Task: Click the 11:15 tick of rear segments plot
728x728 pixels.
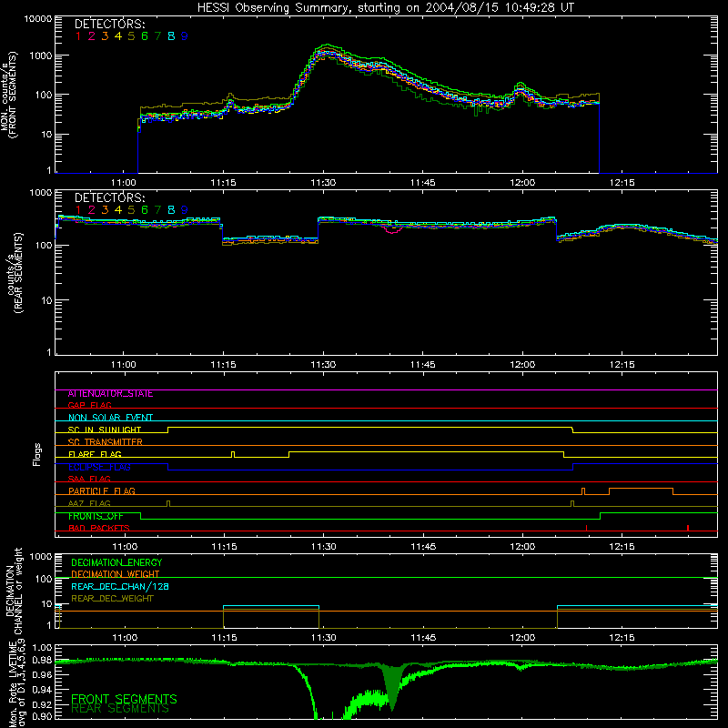Action: click(x=223, y=365)
